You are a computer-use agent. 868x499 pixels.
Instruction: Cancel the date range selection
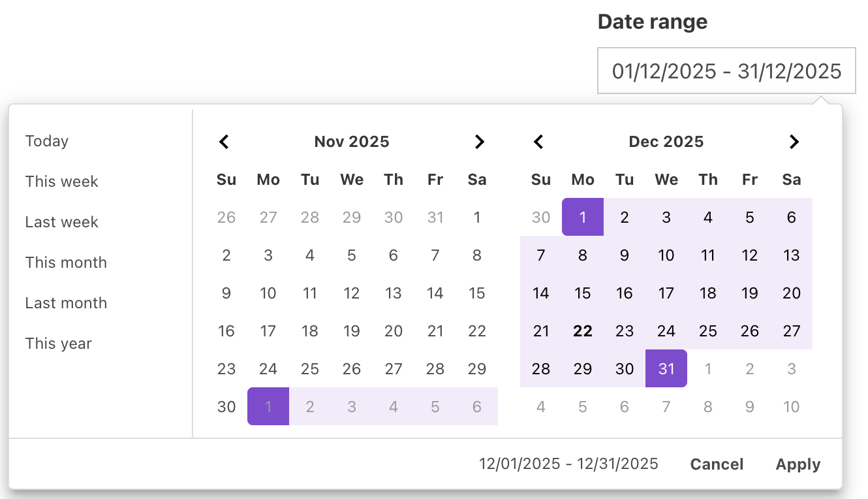coord(717,464)
